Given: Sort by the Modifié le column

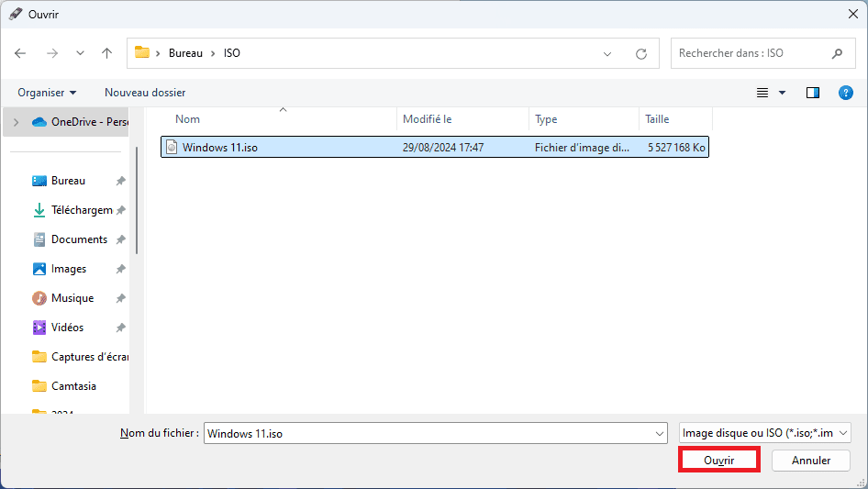Looking at the screenshot, I should click(x=427, y=119).
